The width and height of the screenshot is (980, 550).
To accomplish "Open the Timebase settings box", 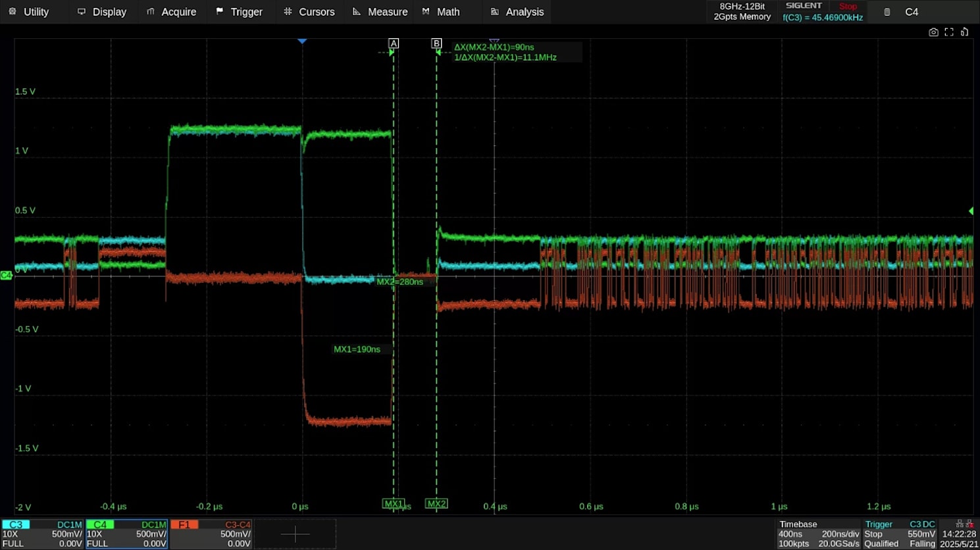I will [818, 534].
